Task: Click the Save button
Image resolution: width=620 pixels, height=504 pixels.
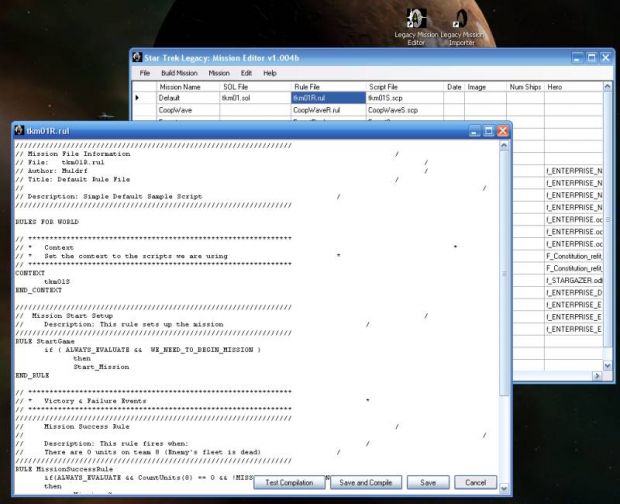Action: [x=428, y=482]
